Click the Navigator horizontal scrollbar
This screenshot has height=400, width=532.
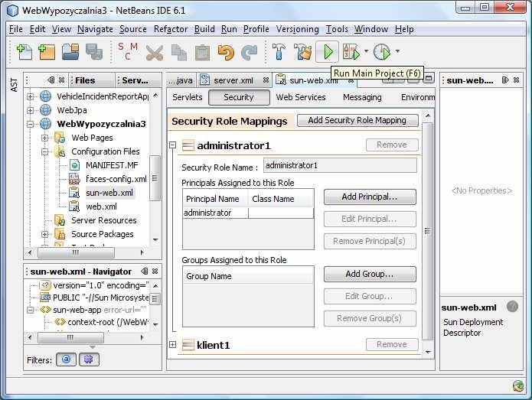coord(70,337)
